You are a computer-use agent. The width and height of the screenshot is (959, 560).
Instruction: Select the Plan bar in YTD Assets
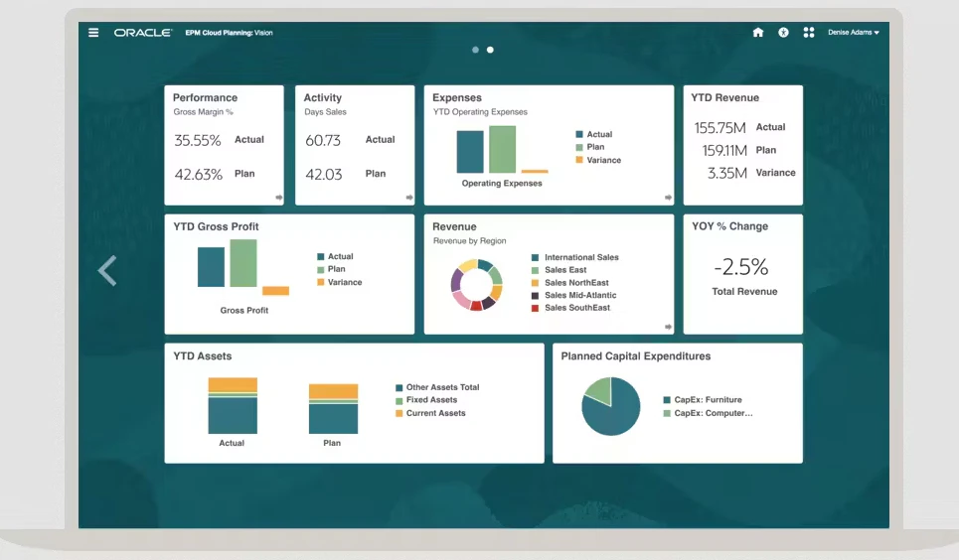(333, 409)
